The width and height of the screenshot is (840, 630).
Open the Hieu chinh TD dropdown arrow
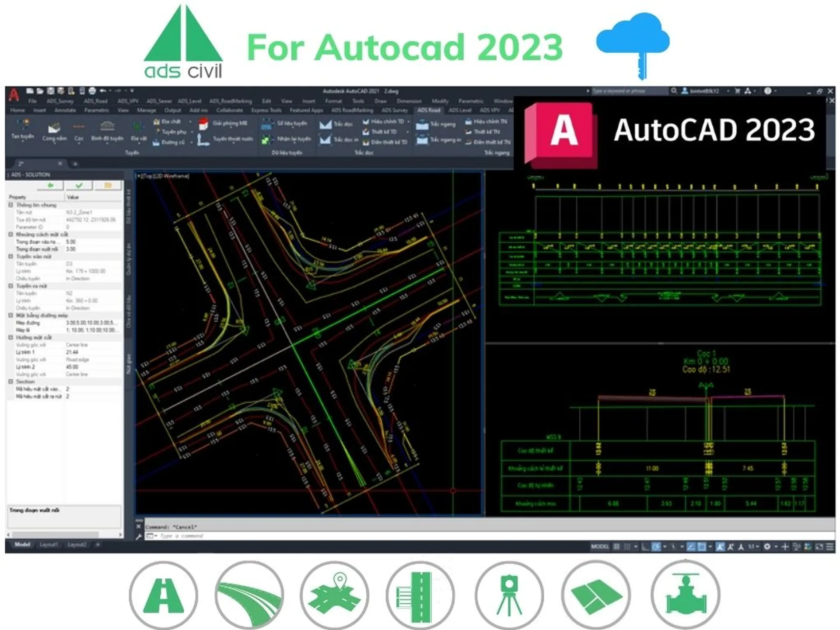(408, 122)
